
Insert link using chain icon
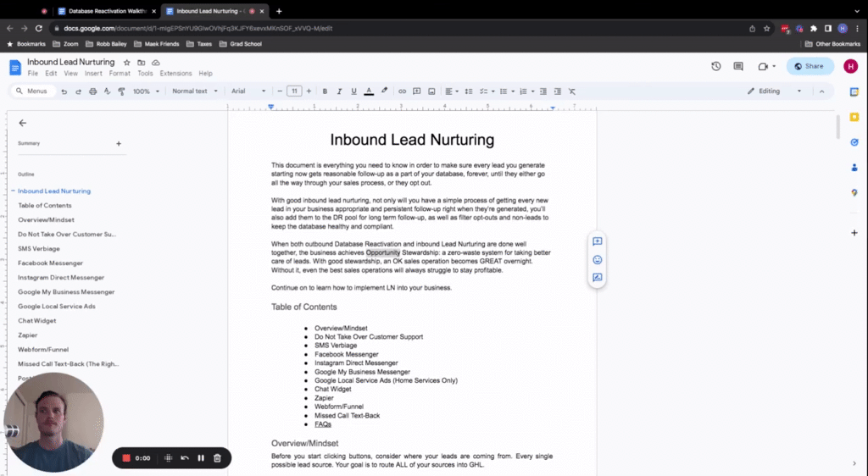(x=402, y=91)
